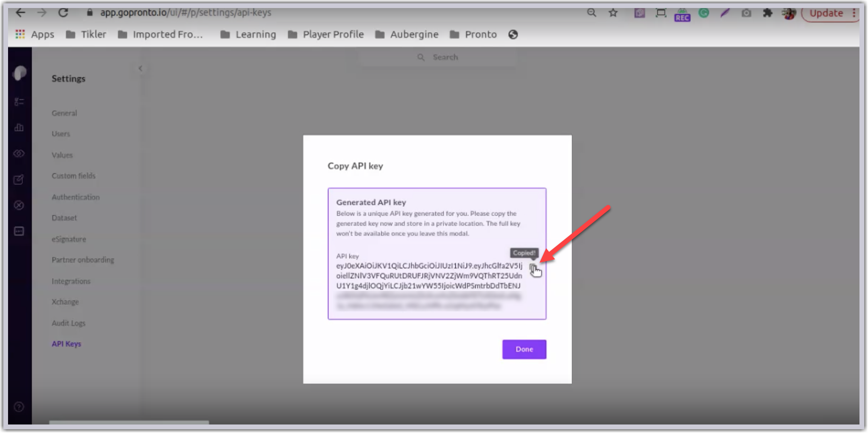Click the Copy API key dialog title
Viewport: 868px width, 433px height.
click(x=355, y=166)
